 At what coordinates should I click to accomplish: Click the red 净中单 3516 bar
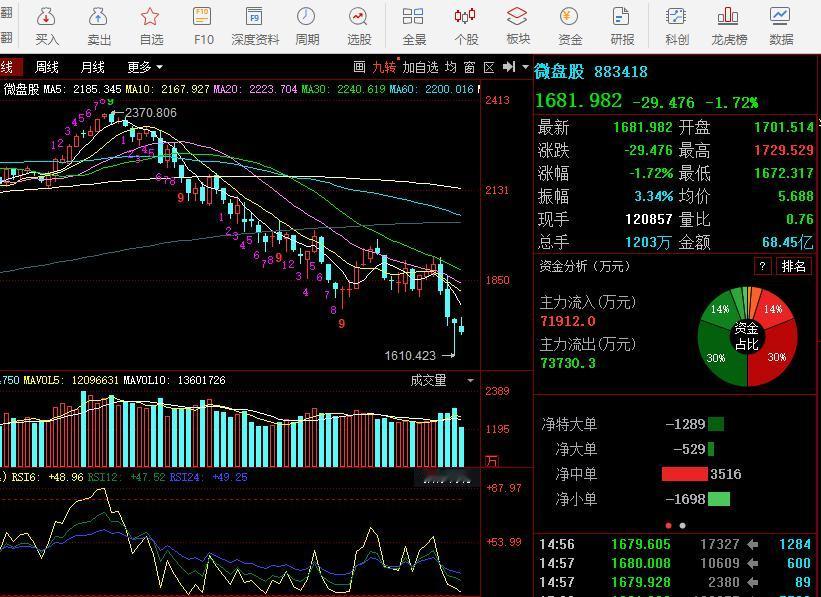click(x=684, y=474)
